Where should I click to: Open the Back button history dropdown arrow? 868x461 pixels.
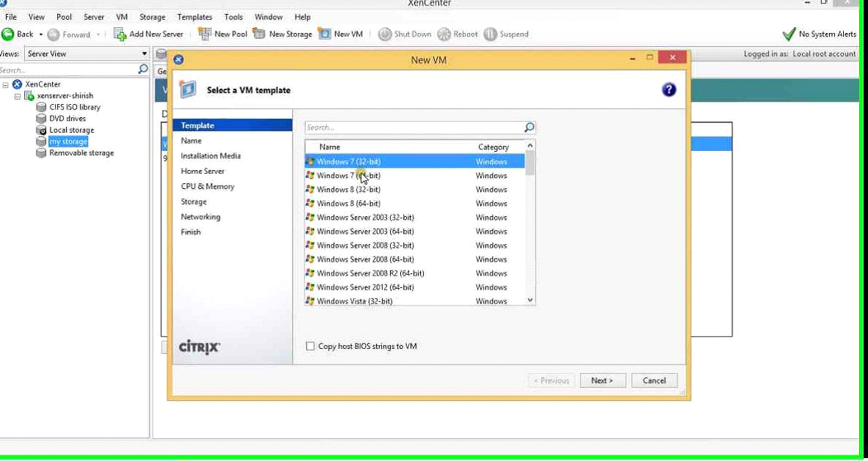(41, 34)
